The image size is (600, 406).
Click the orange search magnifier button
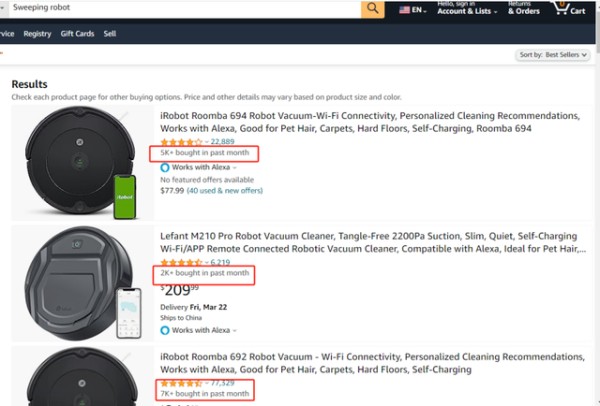(x=372, y=8)
